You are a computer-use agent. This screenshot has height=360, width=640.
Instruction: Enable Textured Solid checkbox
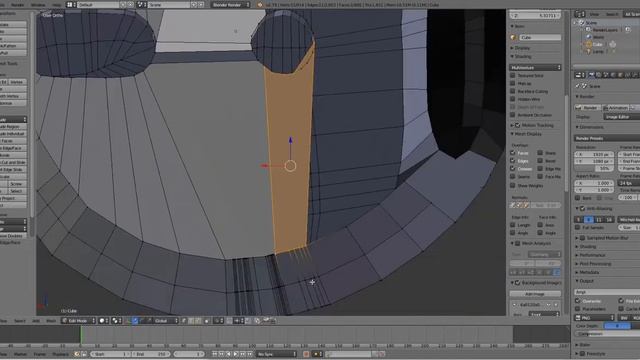click(x=513, y=76)
